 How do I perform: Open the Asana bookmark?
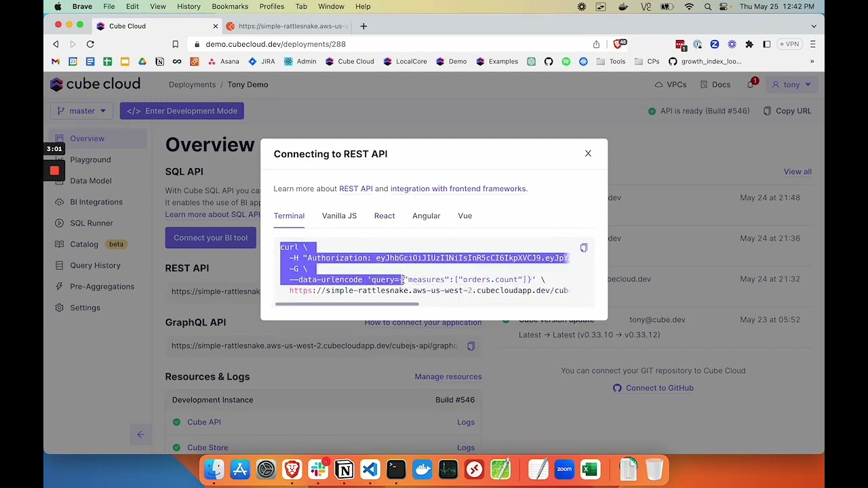[224, 62]
